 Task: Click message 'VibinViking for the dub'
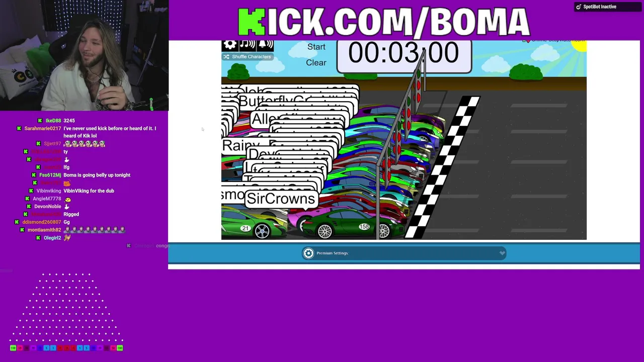89,191
